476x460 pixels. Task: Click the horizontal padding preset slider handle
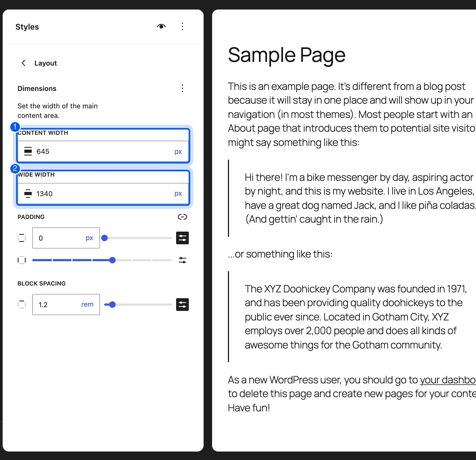pos(112,260)
